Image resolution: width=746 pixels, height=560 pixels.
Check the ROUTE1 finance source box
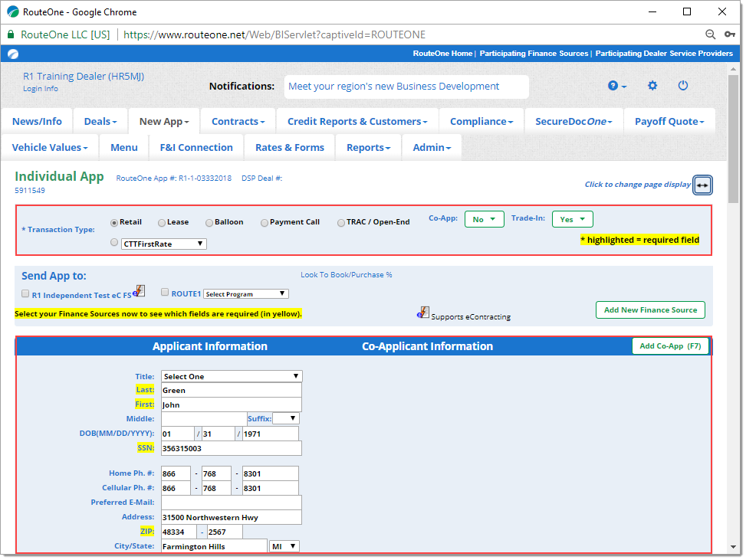[165, 293]
